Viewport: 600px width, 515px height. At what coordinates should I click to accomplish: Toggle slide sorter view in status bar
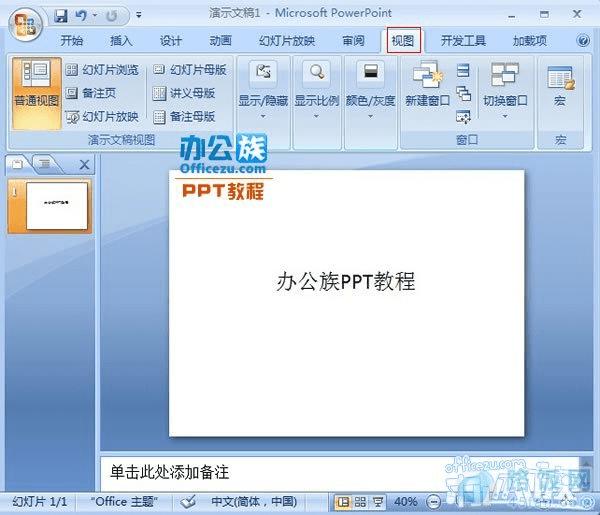(x=360, y=502)
